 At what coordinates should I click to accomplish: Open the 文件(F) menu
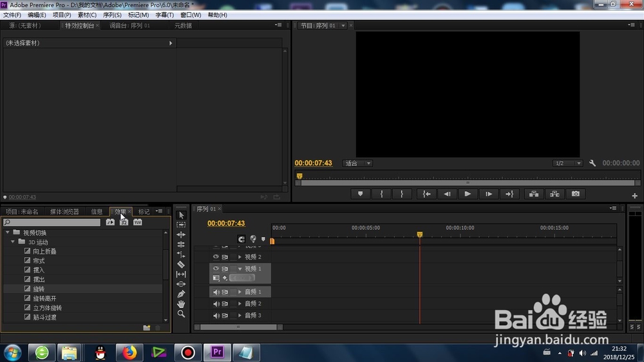(x=12, y=15)
